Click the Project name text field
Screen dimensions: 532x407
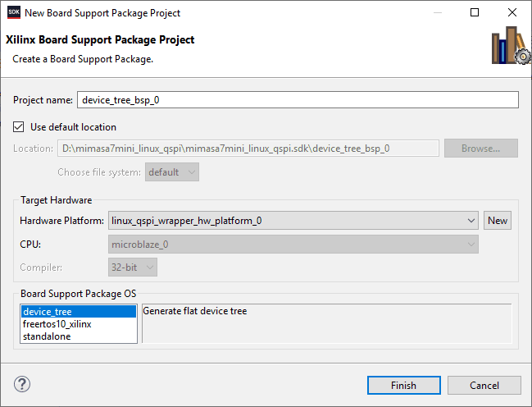click(x=298, y=100)
